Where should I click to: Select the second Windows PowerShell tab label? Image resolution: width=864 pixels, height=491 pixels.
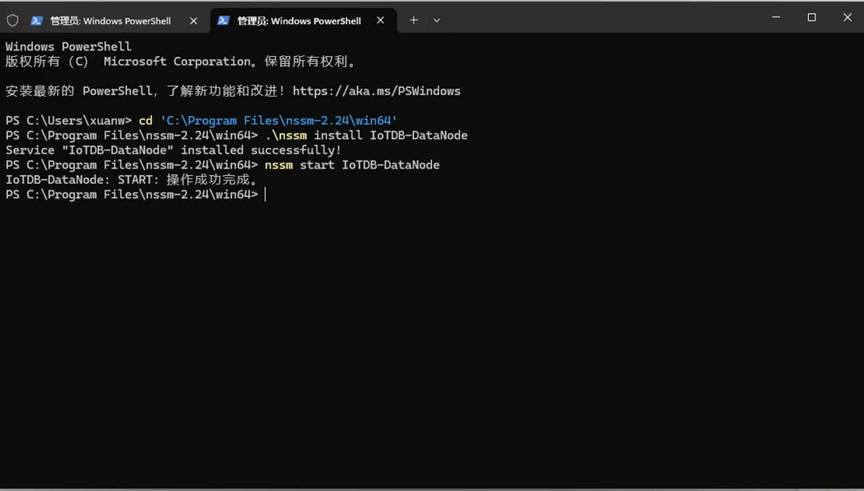tap(299, 21)
